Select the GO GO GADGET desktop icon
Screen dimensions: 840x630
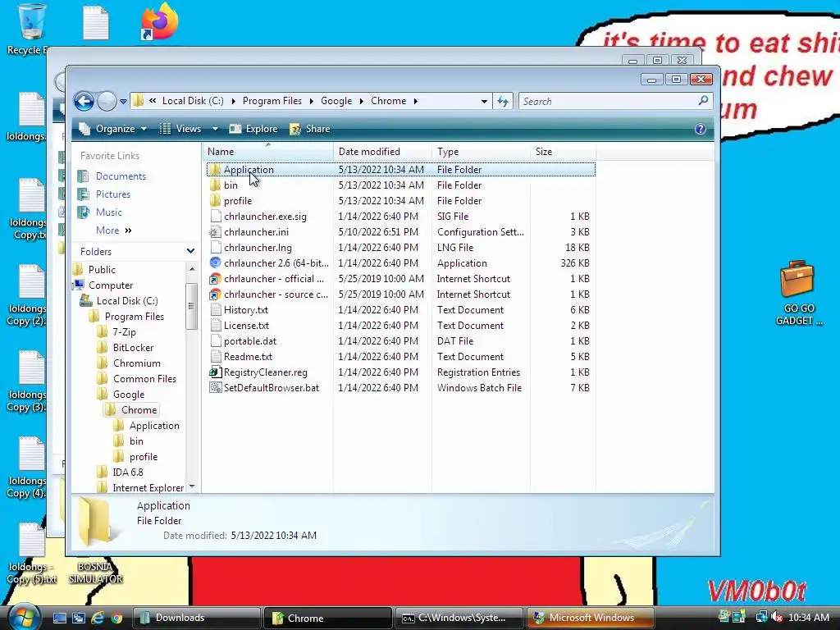coord(797,293)
